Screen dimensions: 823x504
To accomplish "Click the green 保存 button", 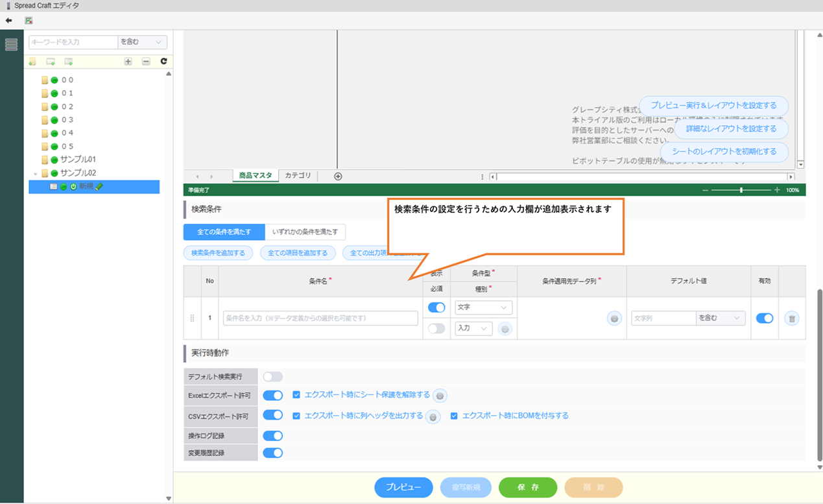I will (527, 487).
